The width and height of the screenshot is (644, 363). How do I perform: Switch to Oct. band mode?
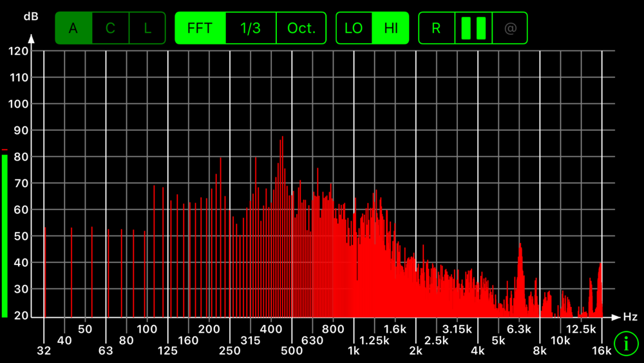coord(301,28)
